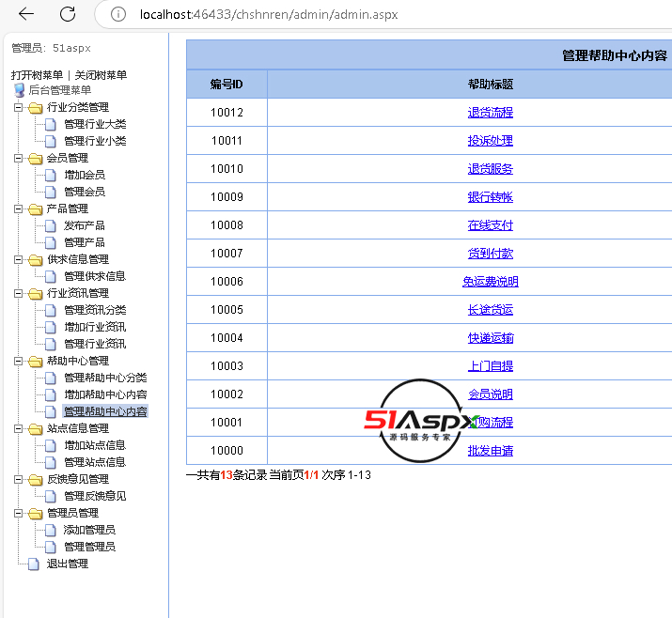Click the site info icon in address bar

point(117,14)
